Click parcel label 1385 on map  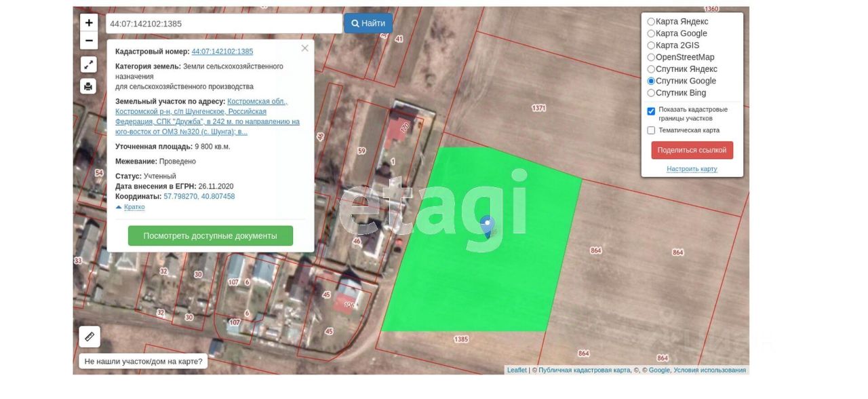[461, 339]
